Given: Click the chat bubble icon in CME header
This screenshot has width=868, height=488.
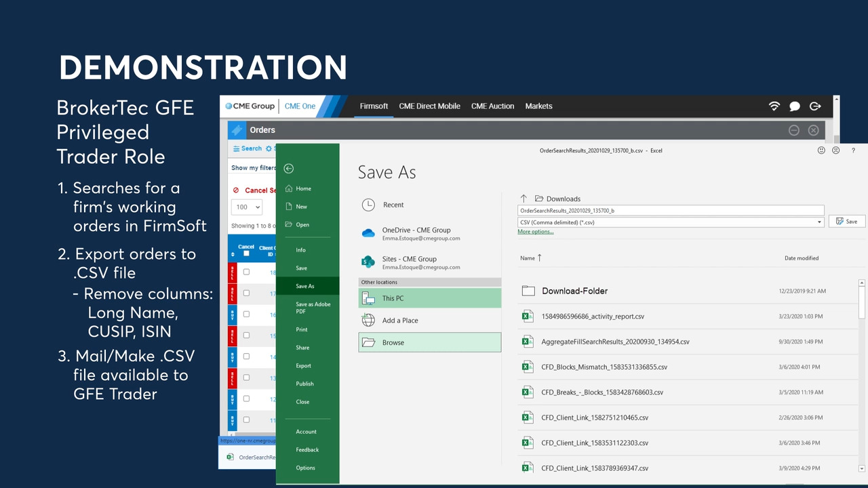Looking at the screenshot, I should click(x=795, y=106).
